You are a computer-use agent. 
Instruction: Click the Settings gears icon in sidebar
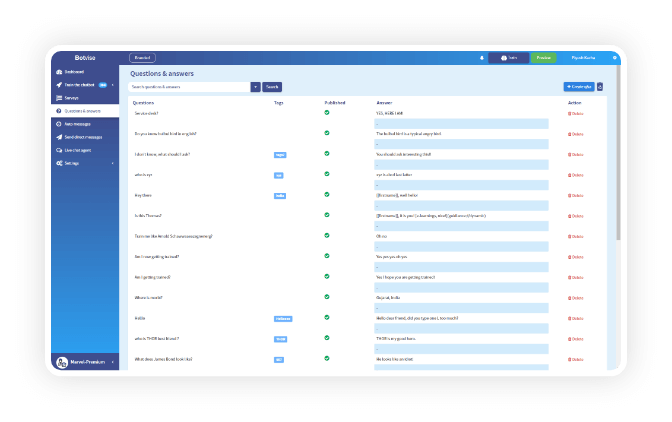[59, 163]
